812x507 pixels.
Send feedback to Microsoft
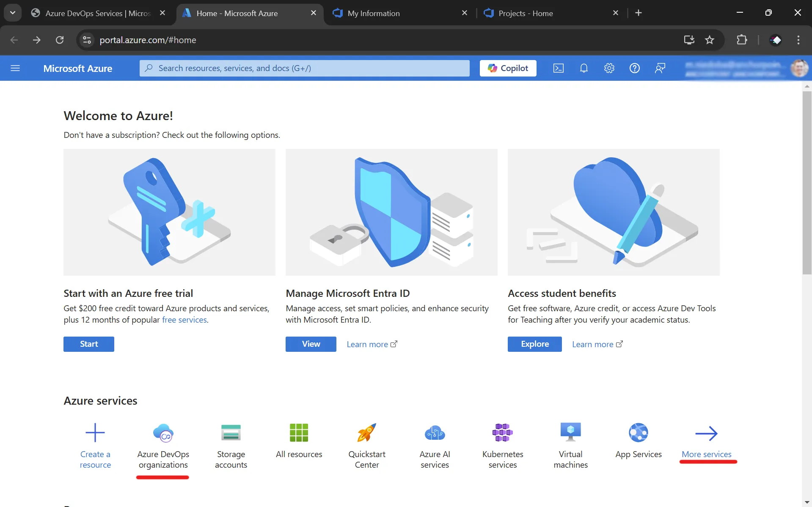[660, 68]
